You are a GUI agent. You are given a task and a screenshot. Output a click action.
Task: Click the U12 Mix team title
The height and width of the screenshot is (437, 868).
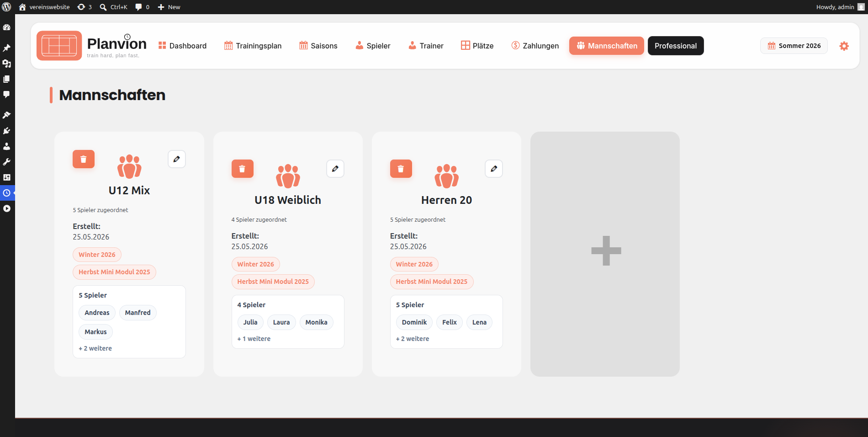(x=129, y=191)
